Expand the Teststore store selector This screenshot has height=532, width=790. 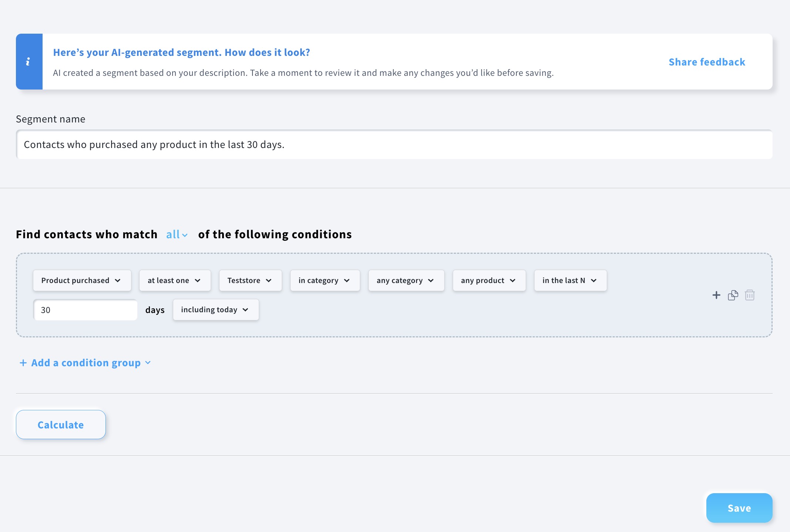tap(250, 280)
